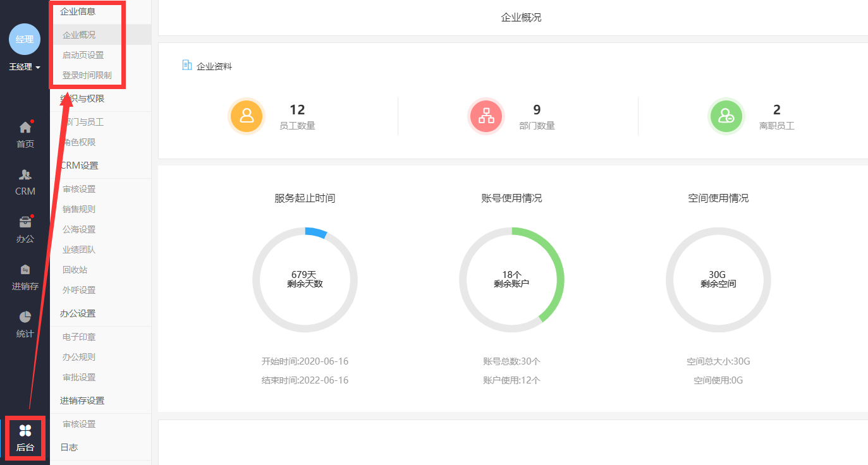The image size is (868, 465).
Task: Open 回收站 menu item
Action: (75, 270)
